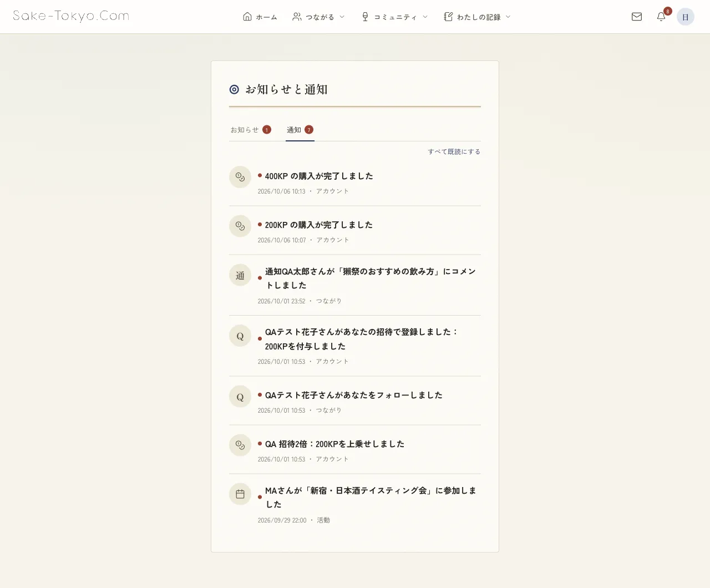Open the QA 招待2倍:200KPを上乗せしました notification
The height and width of the screenshot is (588, 710).
pos(355,449)
